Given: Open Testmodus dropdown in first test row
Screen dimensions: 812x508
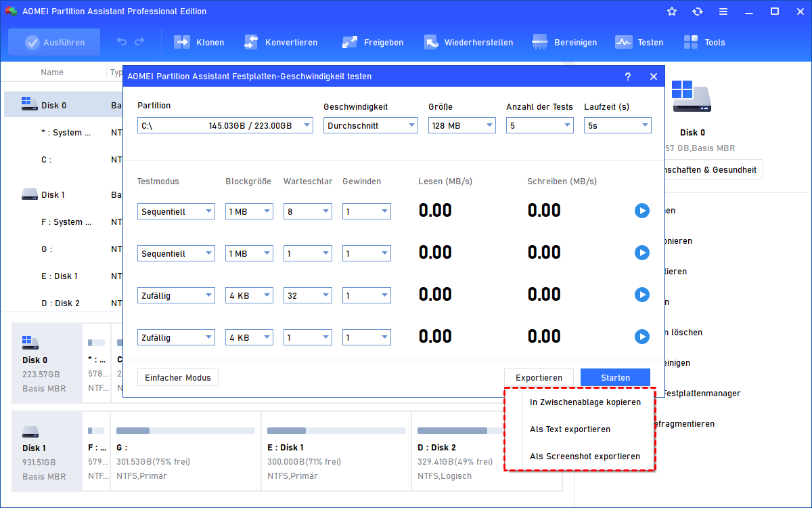Looking at the screenshot, I should 176,211.
